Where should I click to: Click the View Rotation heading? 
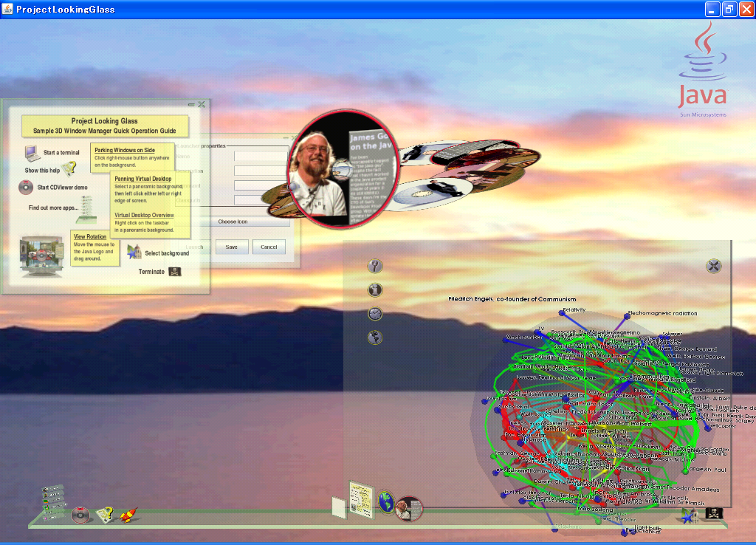coord(89,237)
